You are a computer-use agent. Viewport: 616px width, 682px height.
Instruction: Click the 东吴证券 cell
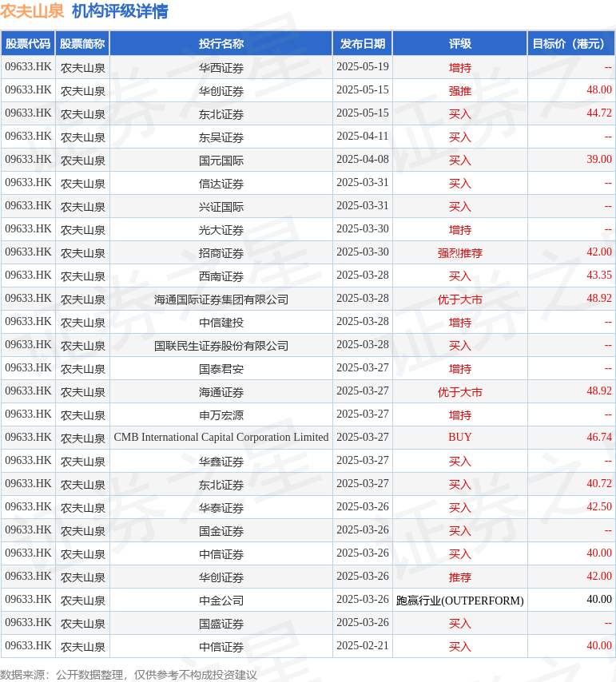click(221, 137)
